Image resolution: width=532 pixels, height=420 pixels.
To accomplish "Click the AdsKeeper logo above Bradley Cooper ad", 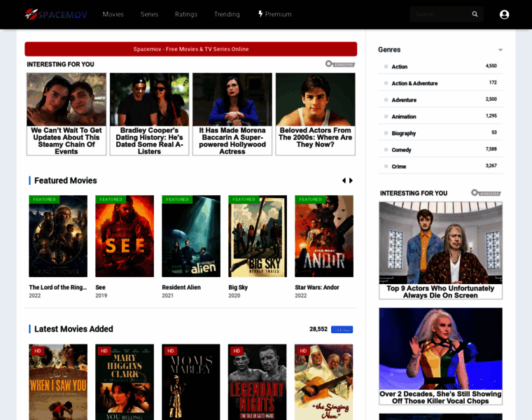I will click(x=340, y=64).
